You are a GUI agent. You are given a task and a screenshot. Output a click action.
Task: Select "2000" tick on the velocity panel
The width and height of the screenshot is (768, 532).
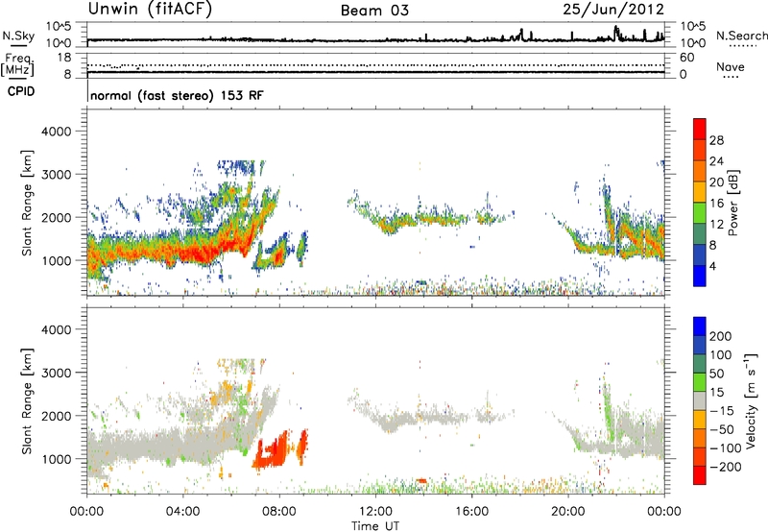point(56,416)
